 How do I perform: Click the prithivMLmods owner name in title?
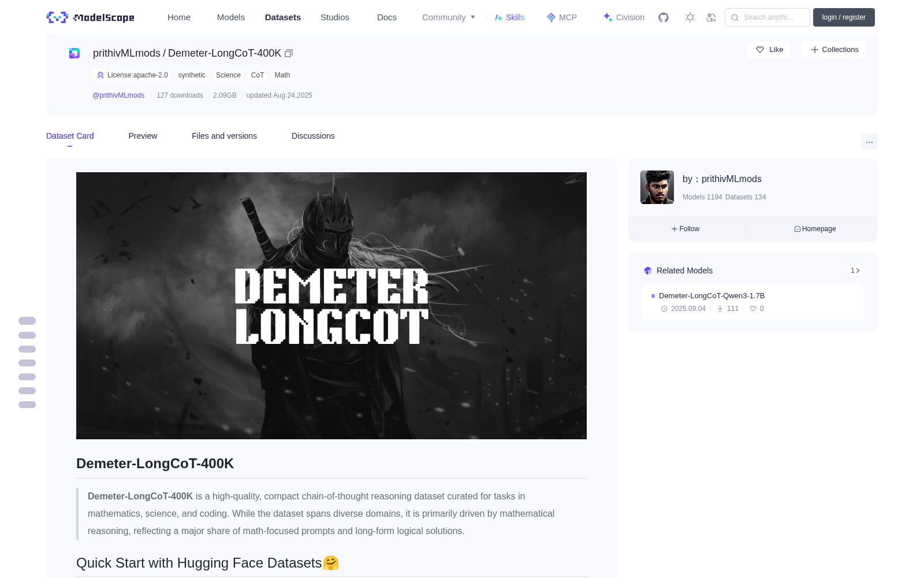(x=126, y=53)
